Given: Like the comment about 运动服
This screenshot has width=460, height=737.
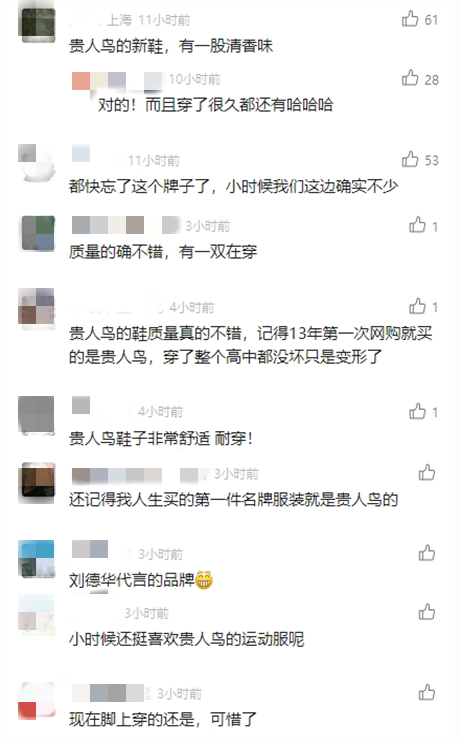Looking at the screenshot, I should (427, 612).
